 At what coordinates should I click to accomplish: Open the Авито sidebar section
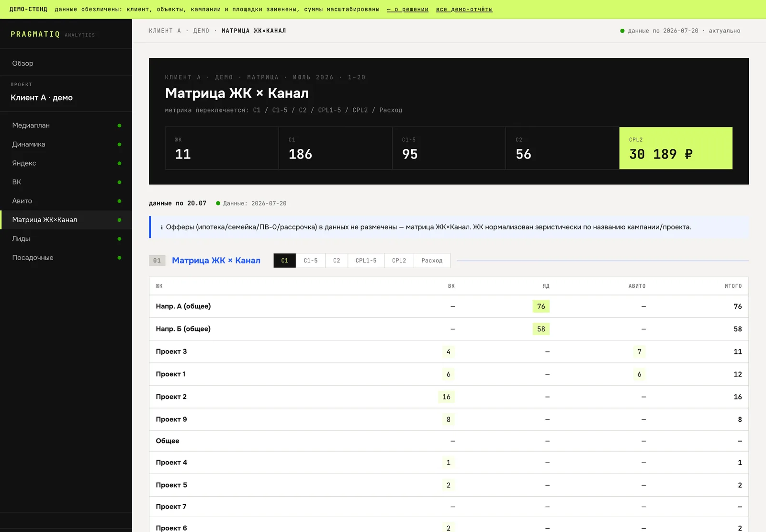pos(66,201)
